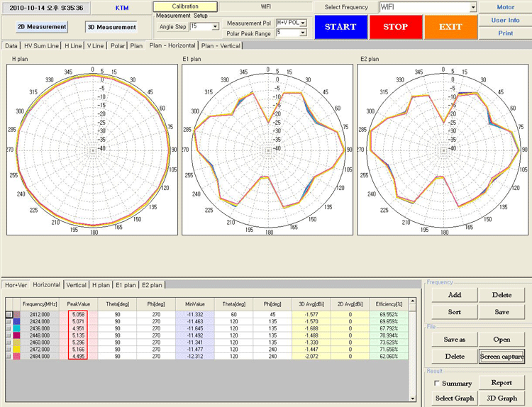Click Delete in the File group

coord(455,356)
